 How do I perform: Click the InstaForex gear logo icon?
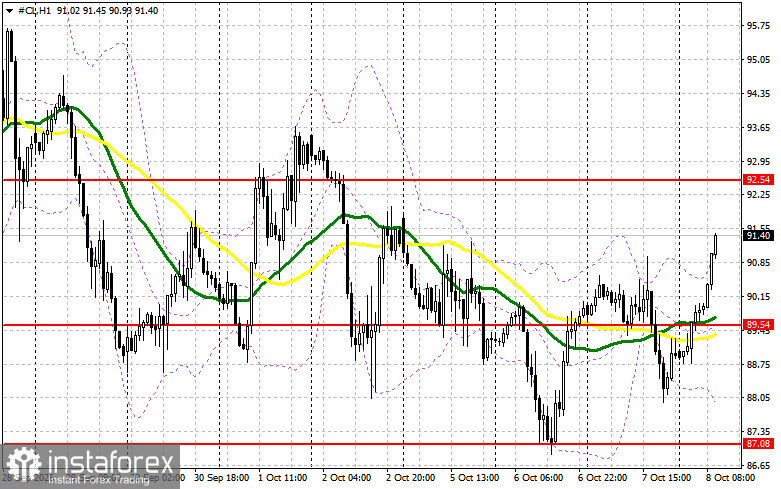[x=23, y=464]
